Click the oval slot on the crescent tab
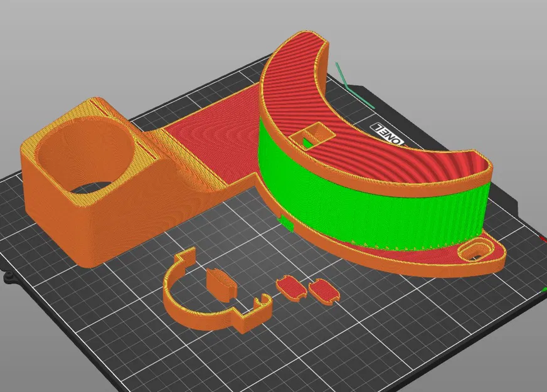The image size is (547, 392). point(475,251)
